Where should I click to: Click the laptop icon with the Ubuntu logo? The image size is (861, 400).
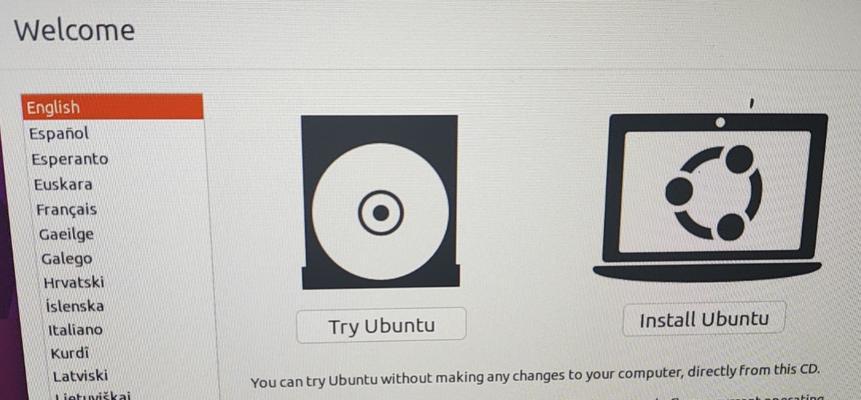(711, 198)
